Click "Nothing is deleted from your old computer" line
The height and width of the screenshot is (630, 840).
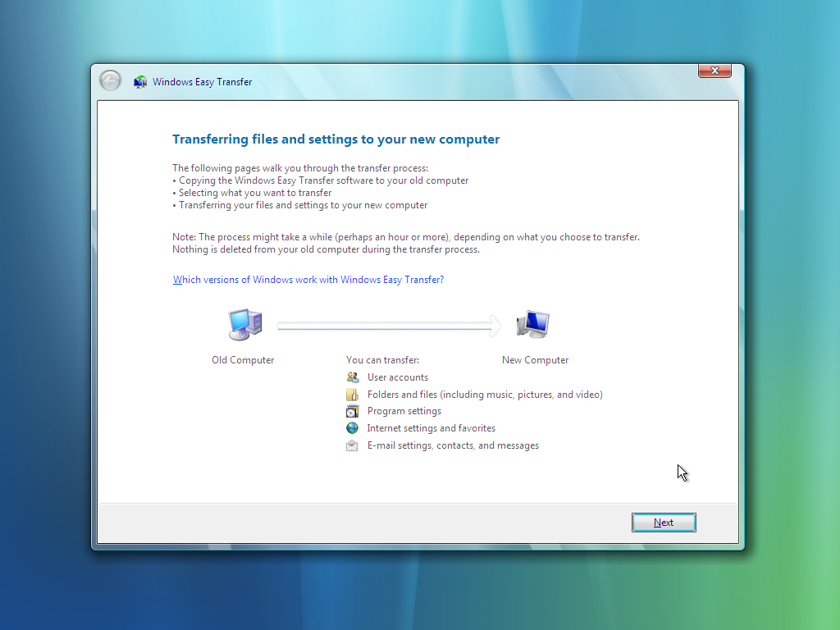coord(326,249)
